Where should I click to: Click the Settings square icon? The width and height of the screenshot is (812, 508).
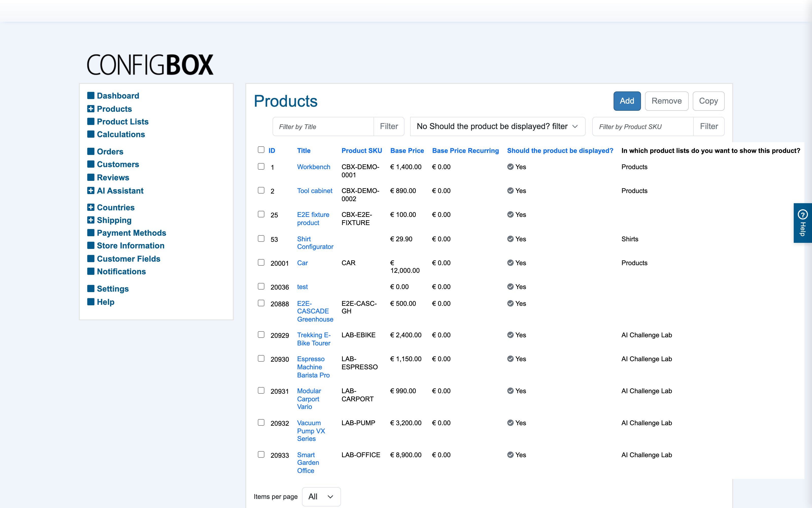click(91, 289)
